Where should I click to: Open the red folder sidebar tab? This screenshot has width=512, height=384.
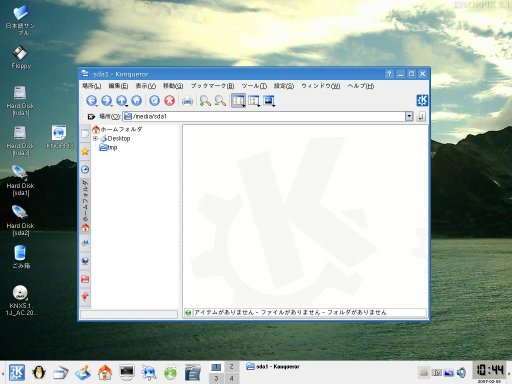85,279
